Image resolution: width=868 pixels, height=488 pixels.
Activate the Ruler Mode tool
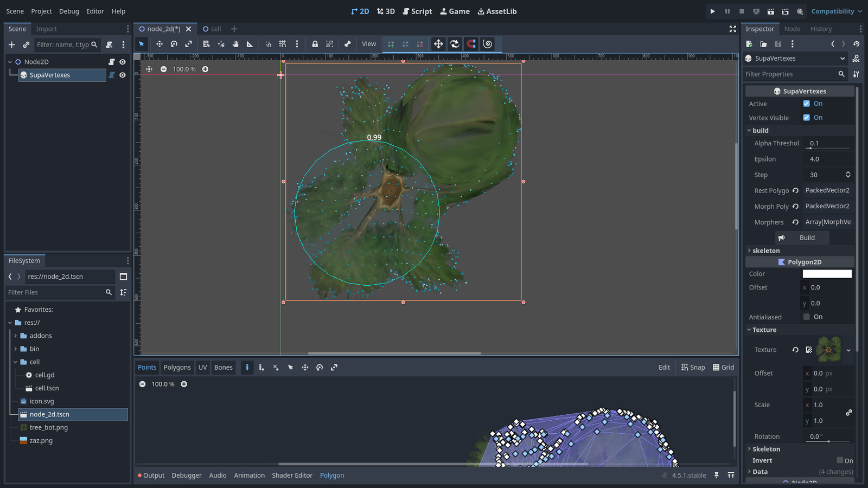point(250,44)
